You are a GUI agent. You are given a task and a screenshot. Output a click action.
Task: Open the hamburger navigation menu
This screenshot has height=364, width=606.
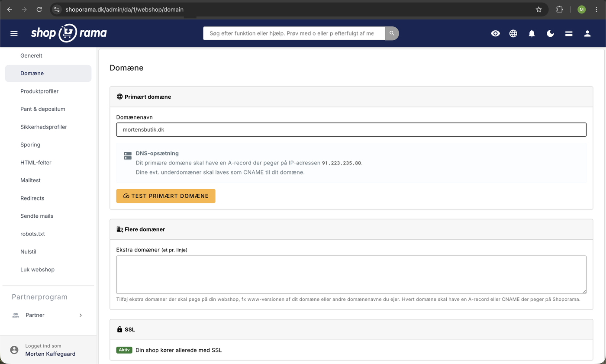(x=14, y=33)
